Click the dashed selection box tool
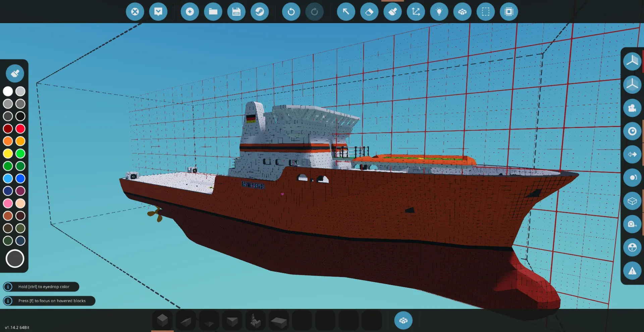644x332 pixels. pos(485,12)
